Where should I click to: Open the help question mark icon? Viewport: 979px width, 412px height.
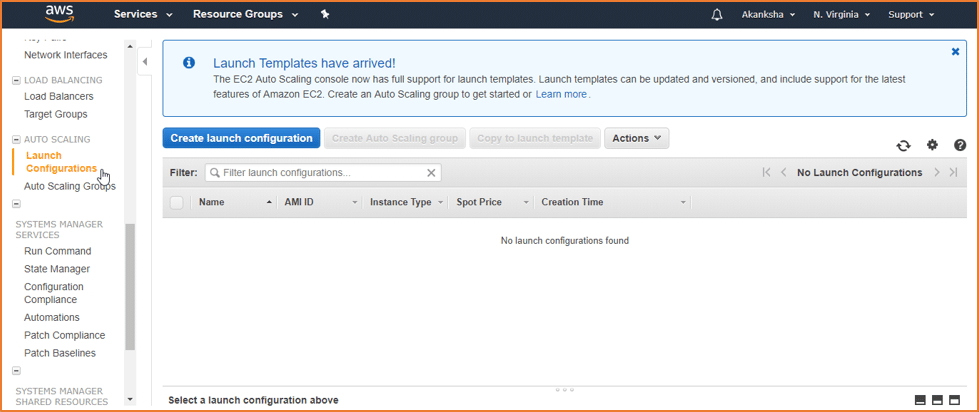[960, 145]
